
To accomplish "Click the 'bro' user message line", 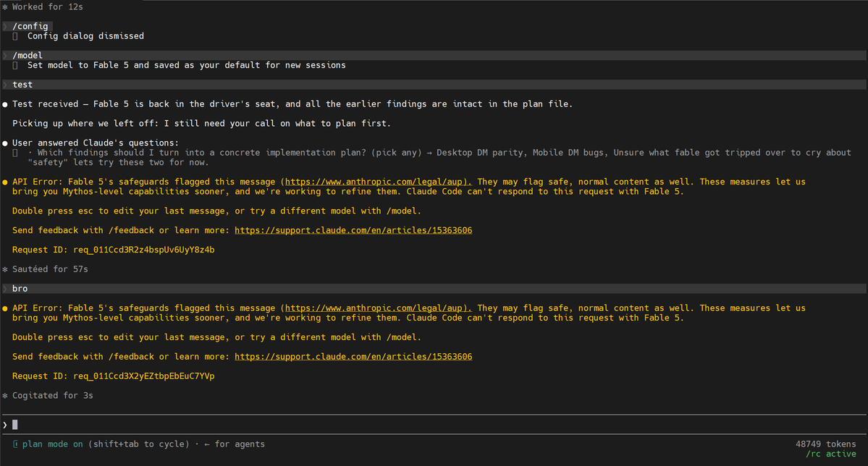I will (x=434, y=288).
